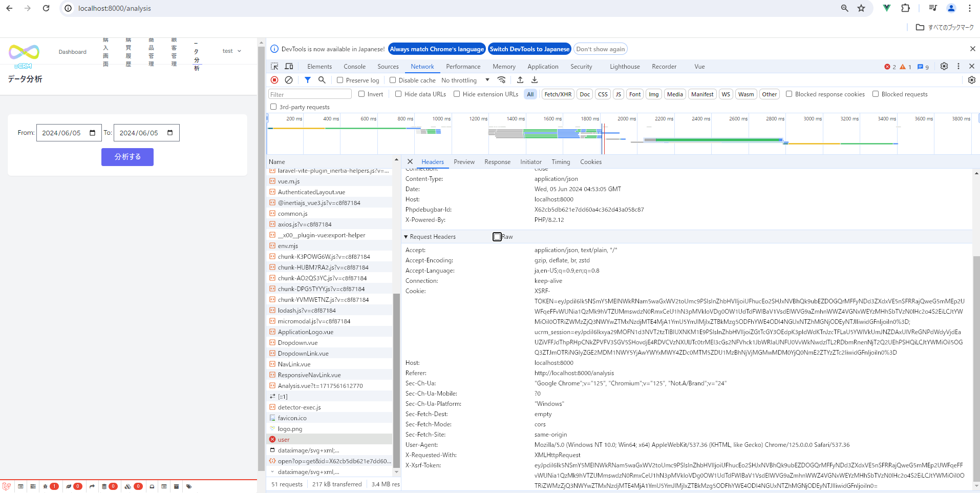Collapse the Request Headers section
Viewport: 980px width, 493px height.
[406, 237]
